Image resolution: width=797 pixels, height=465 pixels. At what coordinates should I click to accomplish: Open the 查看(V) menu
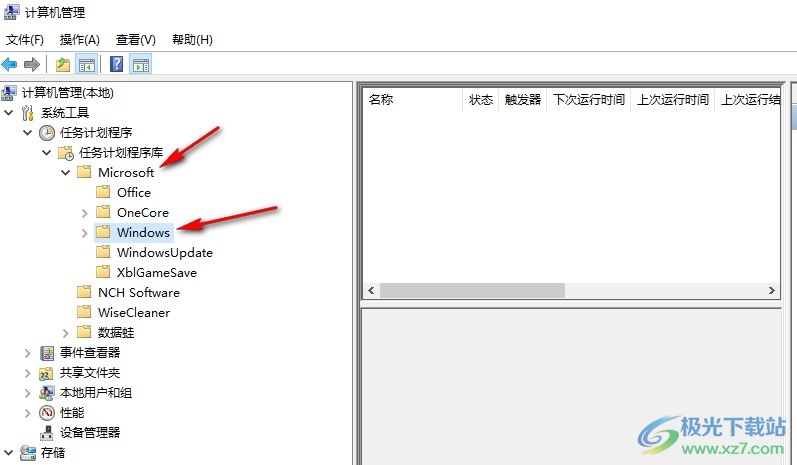click(x=135, y=39)
